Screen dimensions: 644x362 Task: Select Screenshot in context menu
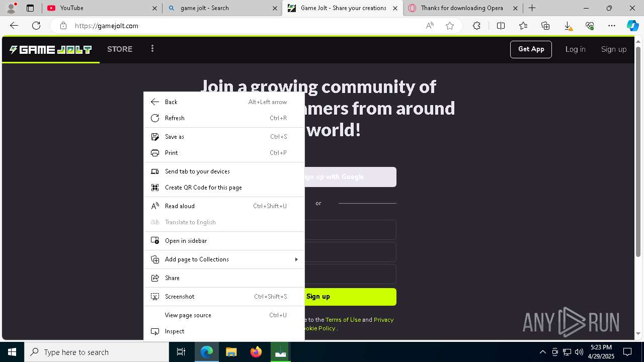point(224,297)
